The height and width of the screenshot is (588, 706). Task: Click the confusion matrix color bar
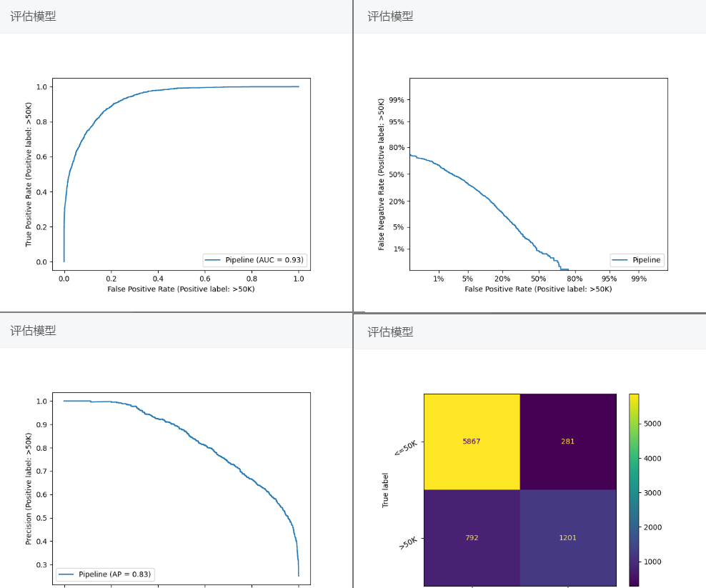[634, 489]
